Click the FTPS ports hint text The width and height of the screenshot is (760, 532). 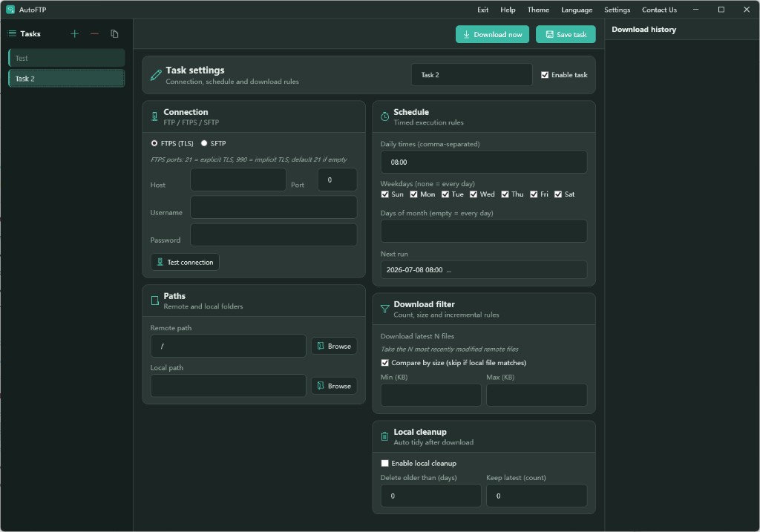pyautogui.click(x=249, y=160)
